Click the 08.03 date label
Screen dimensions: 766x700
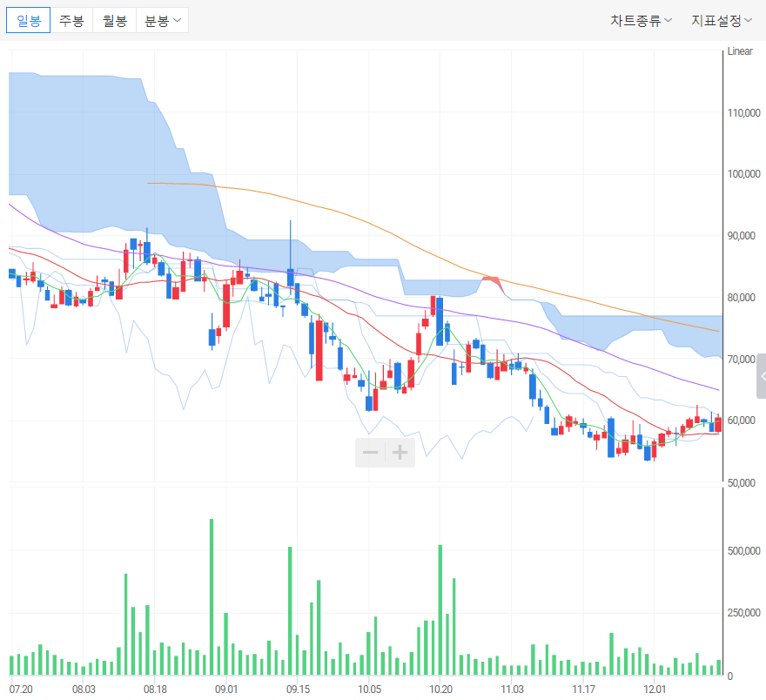[84, 690]
